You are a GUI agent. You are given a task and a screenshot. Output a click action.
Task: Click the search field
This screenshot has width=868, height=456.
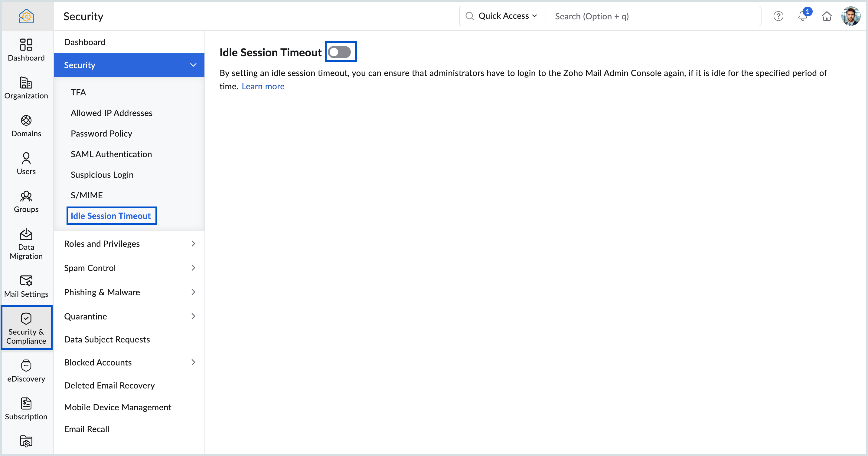[654, 16]
